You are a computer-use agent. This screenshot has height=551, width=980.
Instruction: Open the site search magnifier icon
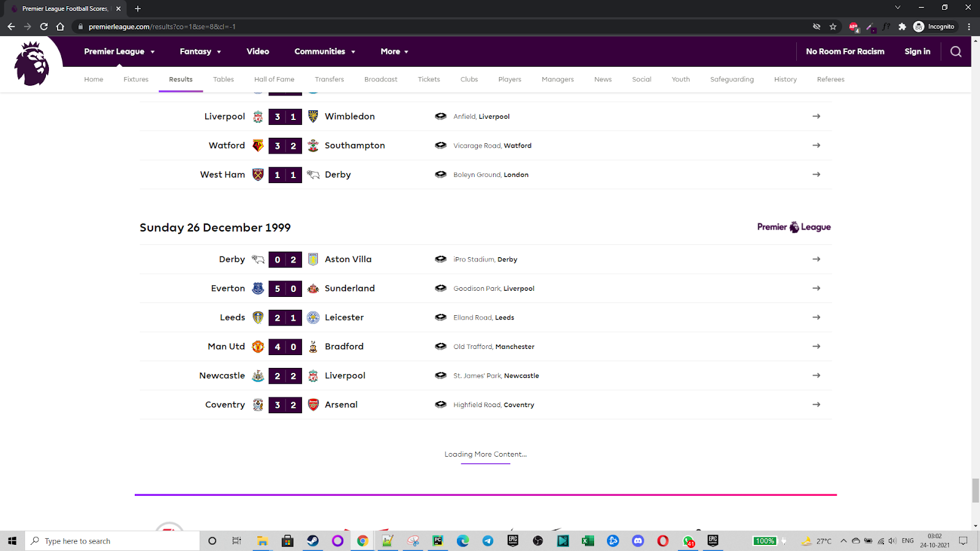coord(956,51)
